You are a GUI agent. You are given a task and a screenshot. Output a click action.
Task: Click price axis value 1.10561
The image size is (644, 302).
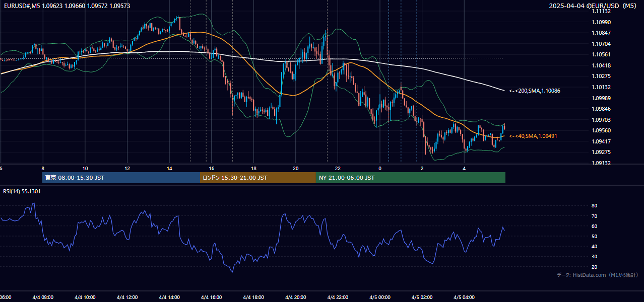pos(601,54)
